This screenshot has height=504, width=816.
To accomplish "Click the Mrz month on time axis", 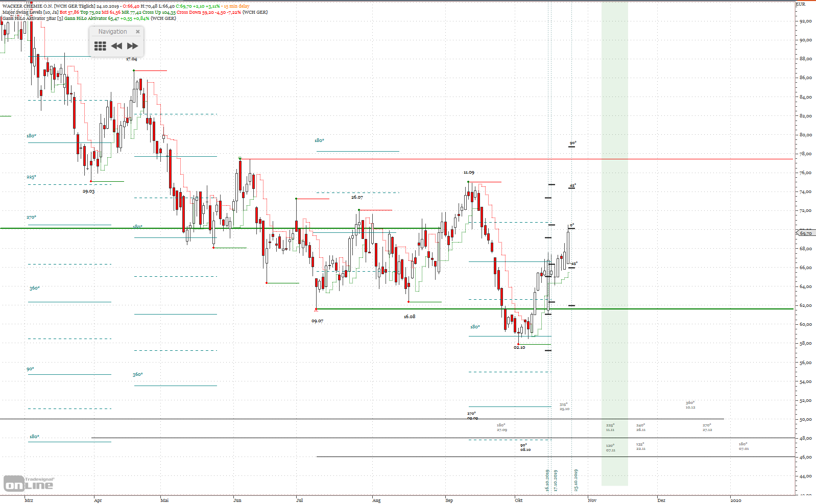I will [29, 500].
